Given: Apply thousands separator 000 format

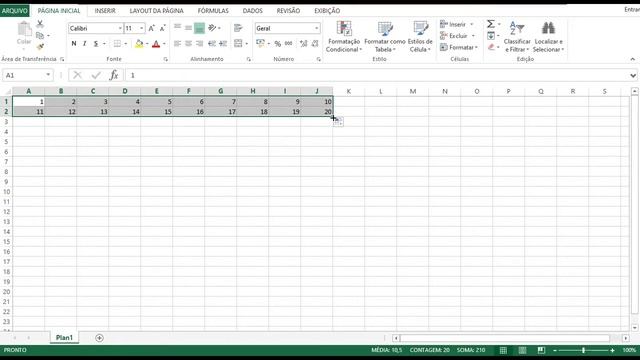Looking at the screenshot, I should [x=289, y=43].
